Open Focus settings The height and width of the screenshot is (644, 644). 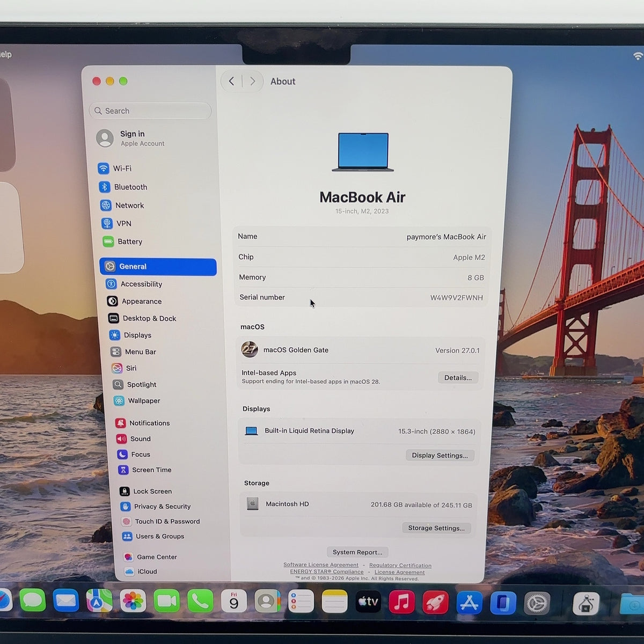[x=134, y=454]
